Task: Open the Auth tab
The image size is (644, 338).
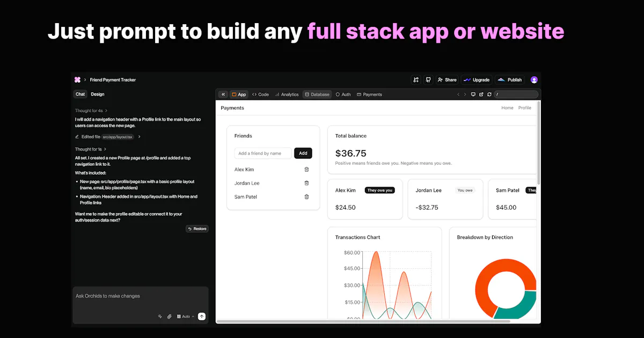Action: click(343, 94)
